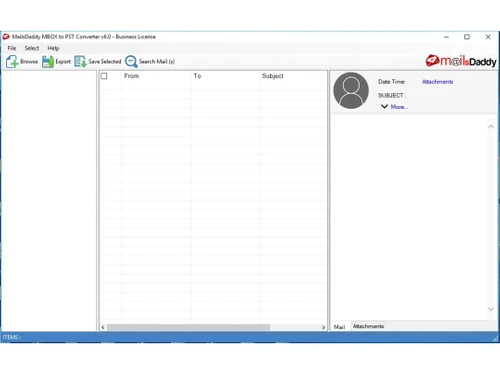This screenshot has width=500, height=375.
Task: Switch to the Attachments bottom tab
Action: pos(368,326)
